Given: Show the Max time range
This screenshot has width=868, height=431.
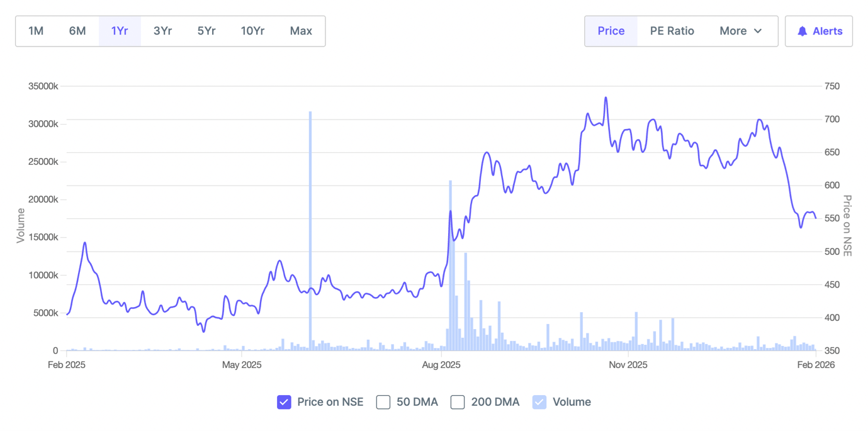Looking at the screenshot, I should (x=301, y=31).
